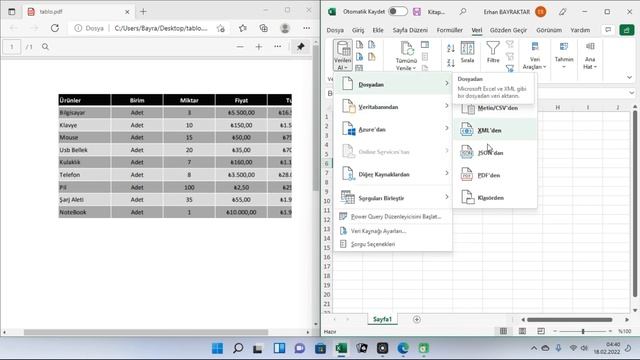This screenshot has width=640, height=360.
Task: Open a new browser tab
Action: [x=143, y=11]
